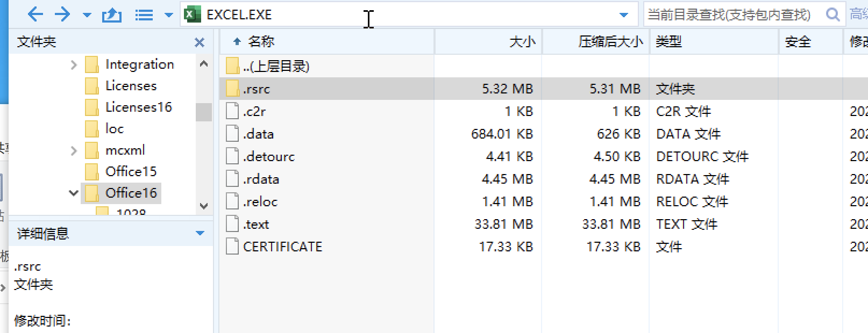Go forward with the right arrow button
Screen dimensions: 868x333
coord(63,15)
